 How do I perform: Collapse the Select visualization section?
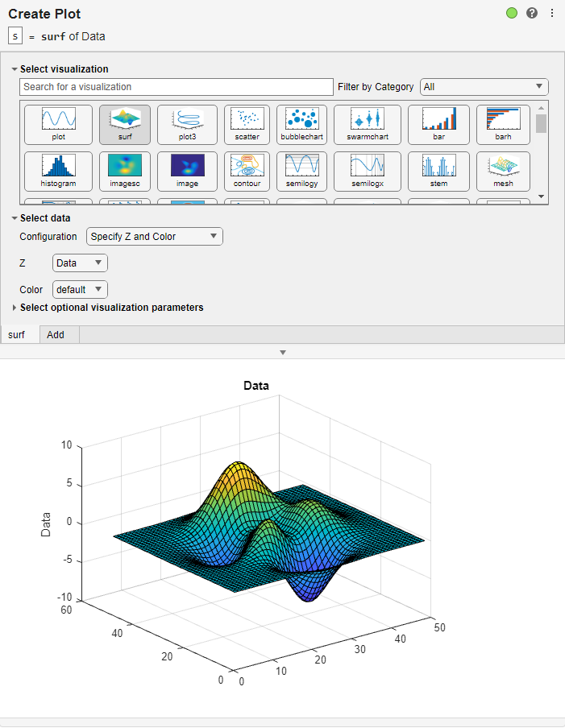click(15, 69)
